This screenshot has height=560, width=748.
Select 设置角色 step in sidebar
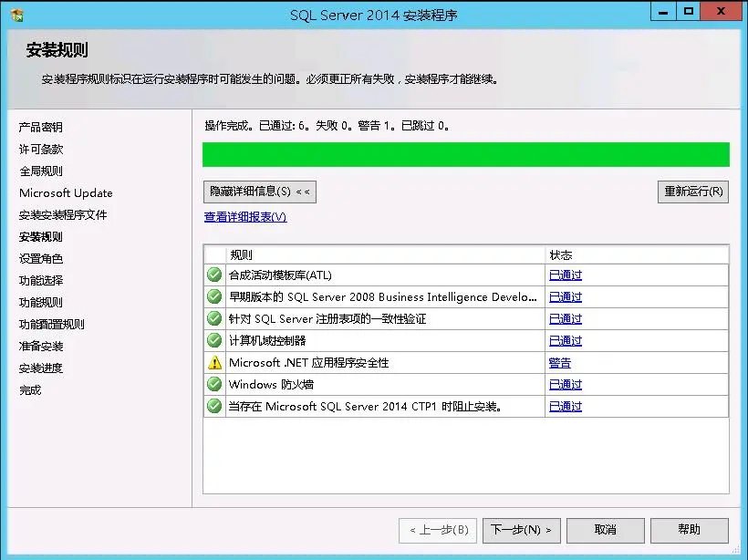41,259
